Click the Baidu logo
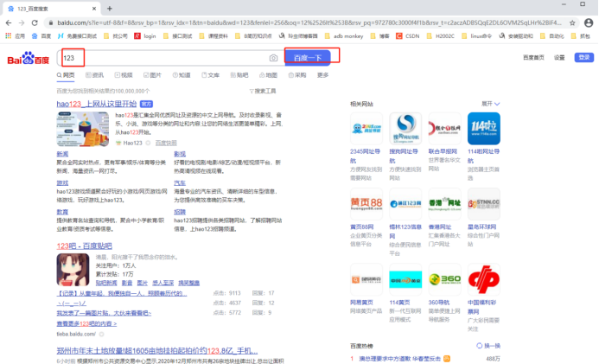 (x=29, y=59)
